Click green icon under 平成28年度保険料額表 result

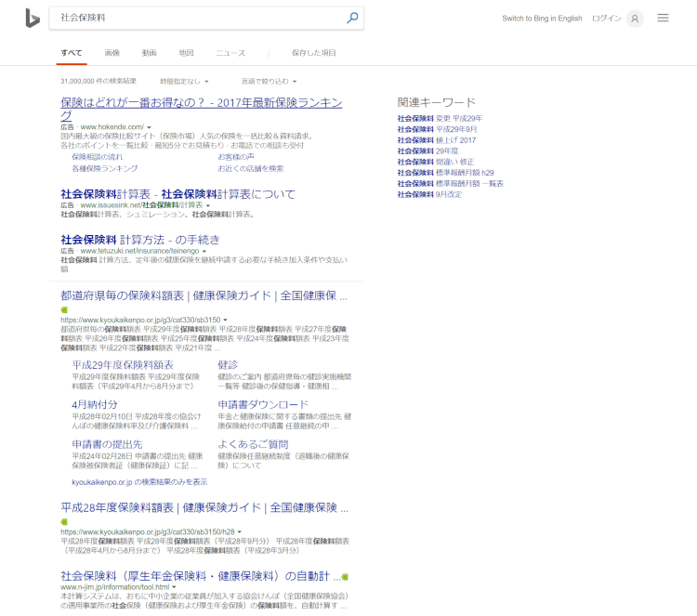pyautogui.click(x=64, y=522)
